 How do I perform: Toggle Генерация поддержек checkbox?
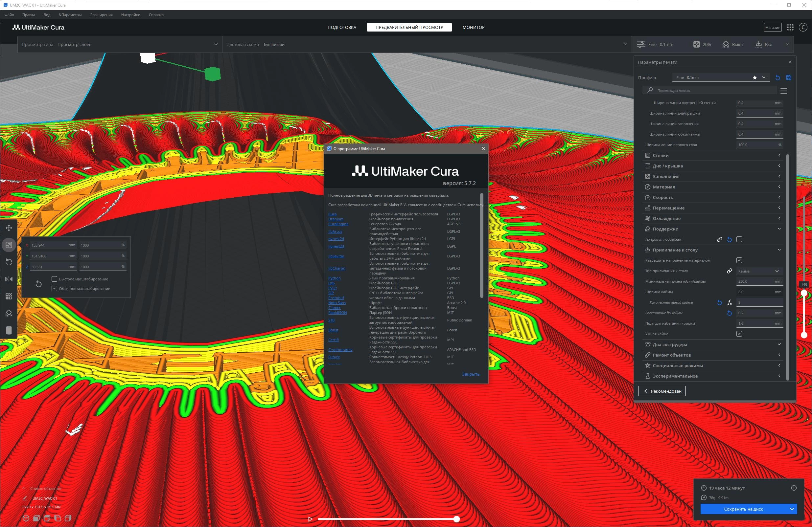739,239
